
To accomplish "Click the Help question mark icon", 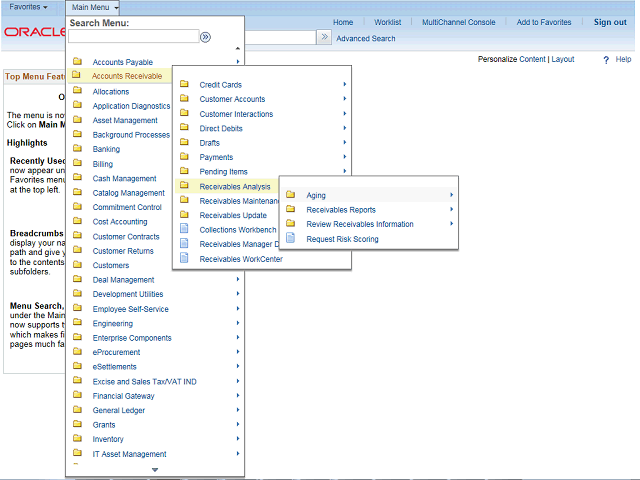I will [x=606, y=60].
